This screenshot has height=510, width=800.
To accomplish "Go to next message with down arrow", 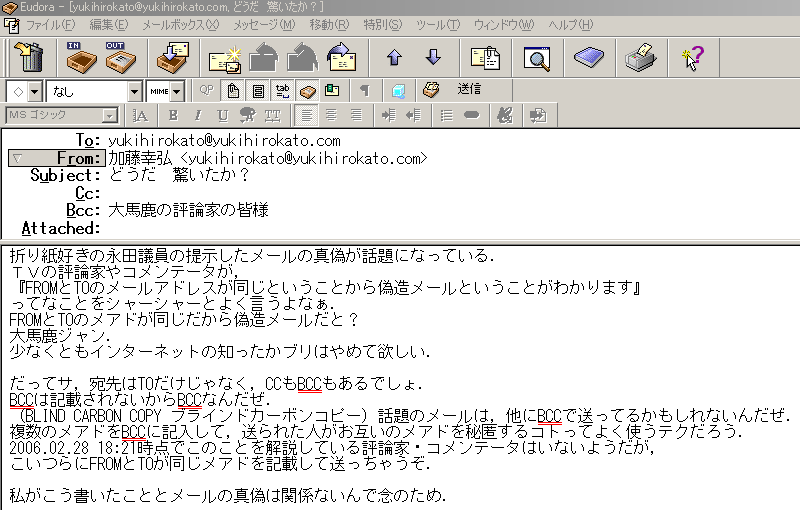I will tap(433, 58).
